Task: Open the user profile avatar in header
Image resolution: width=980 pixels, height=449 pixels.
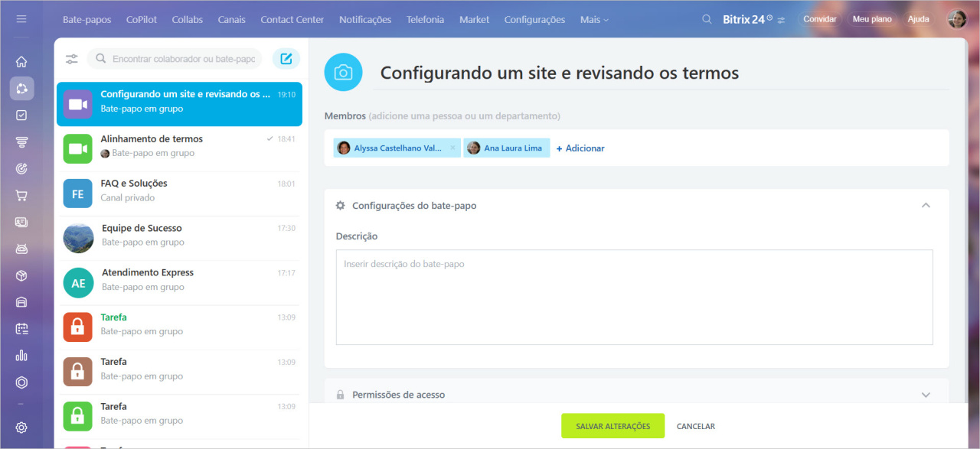Action: (957, 19)
